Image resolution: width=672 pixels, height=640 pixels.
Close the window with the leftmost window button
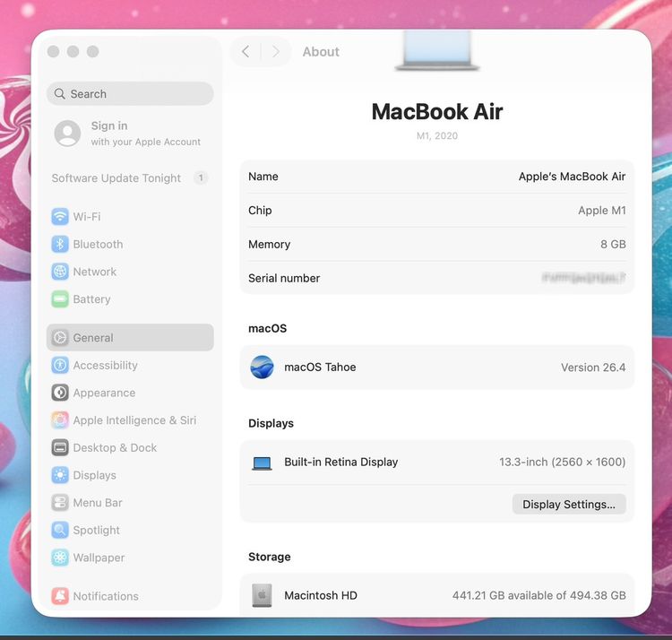pyautogui.click(x=53, y=51)
